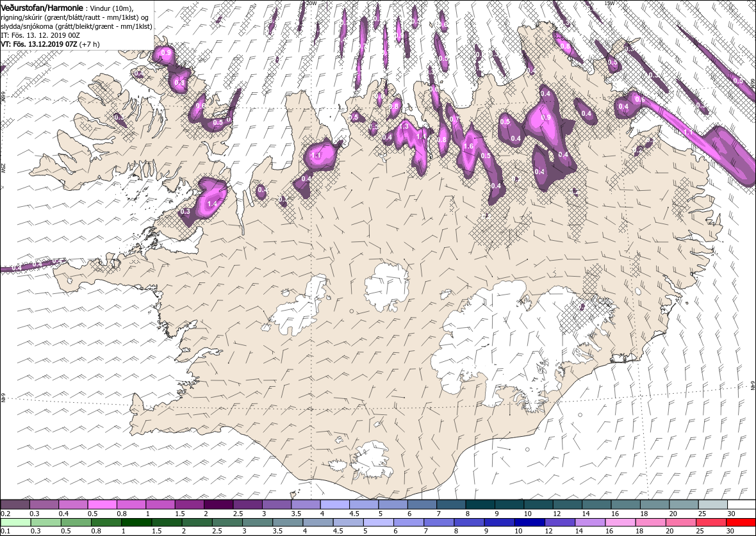Screen dimensions: 756x536
Task: Select the bright red 30 swatch, lower legend
Action: (x=741, y=523)
